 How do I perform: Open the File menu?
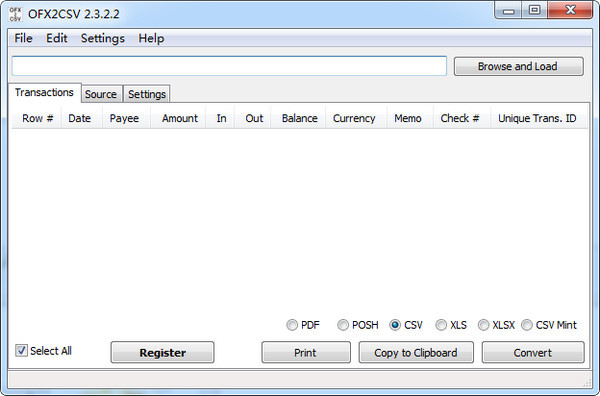[23, 38]
